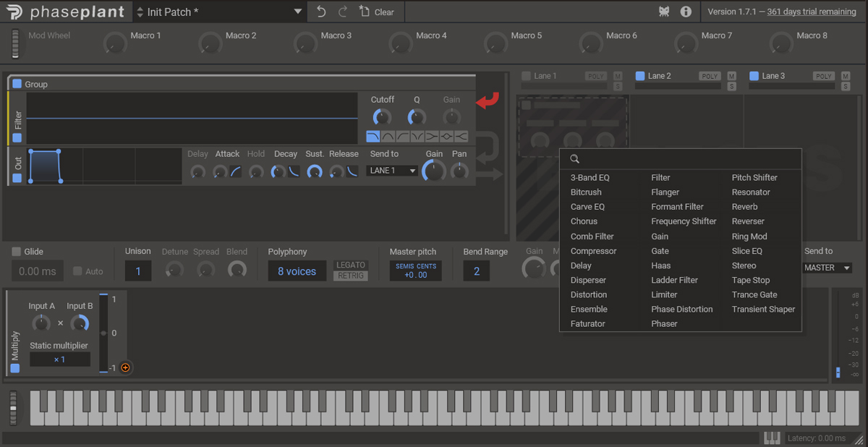Click the Cutoff knob
This screenshot has height=447, width=868.
(x=382, y=116)
